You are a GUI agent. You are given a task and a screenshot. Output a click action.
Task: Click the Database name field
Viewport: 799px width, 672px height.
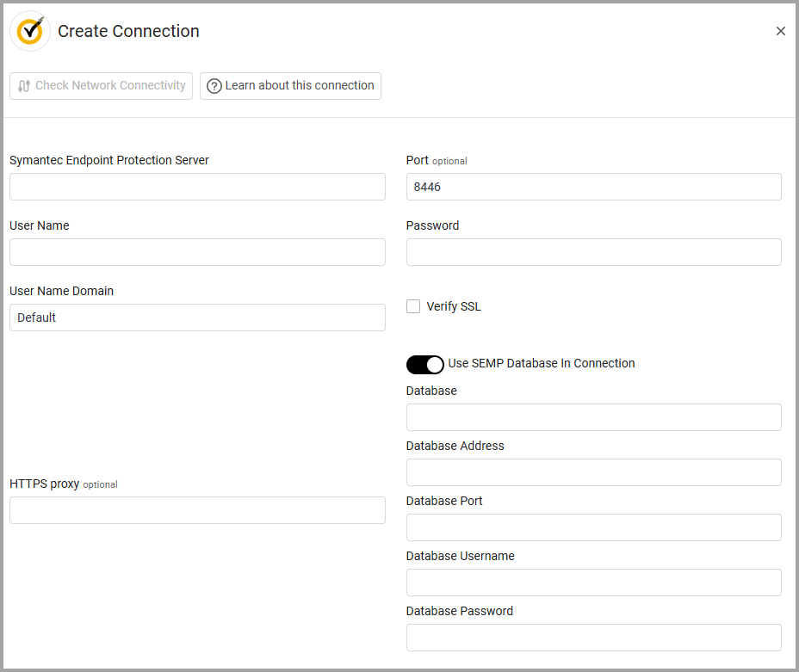tap(593, 417)
